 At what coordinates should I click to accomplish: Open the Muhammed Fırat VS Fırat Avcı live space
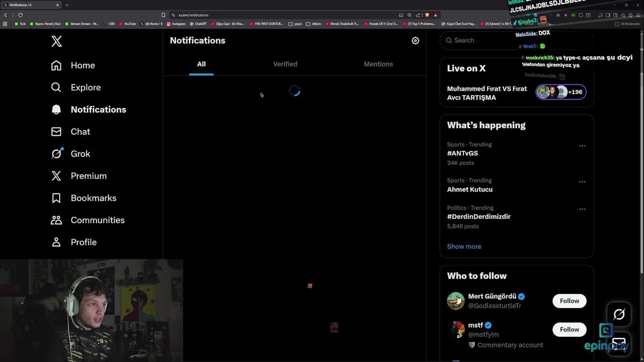point(487,93)
